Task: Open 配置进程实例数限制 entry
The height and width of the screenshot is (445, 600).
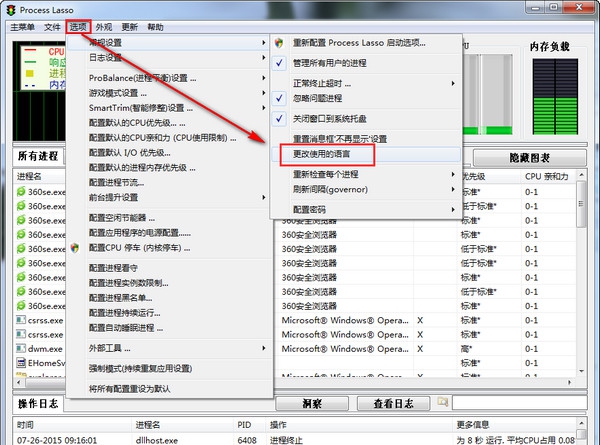Action: [168, 283]
